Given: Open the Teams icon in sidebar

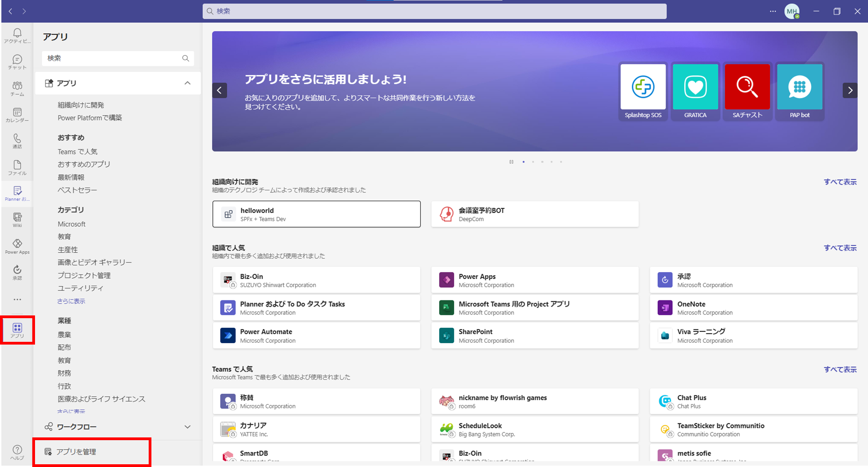Looking at the screenshot, I should (x=17, y=88).
